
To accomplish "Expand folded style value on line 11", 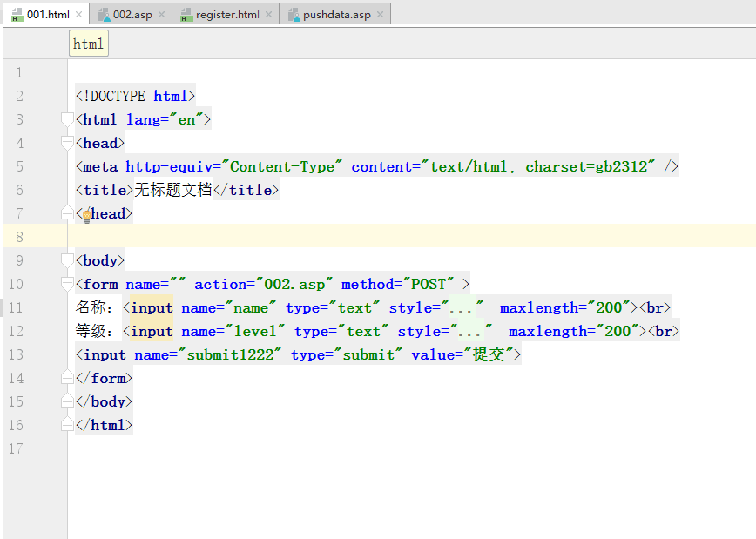I will click(462, 307).
